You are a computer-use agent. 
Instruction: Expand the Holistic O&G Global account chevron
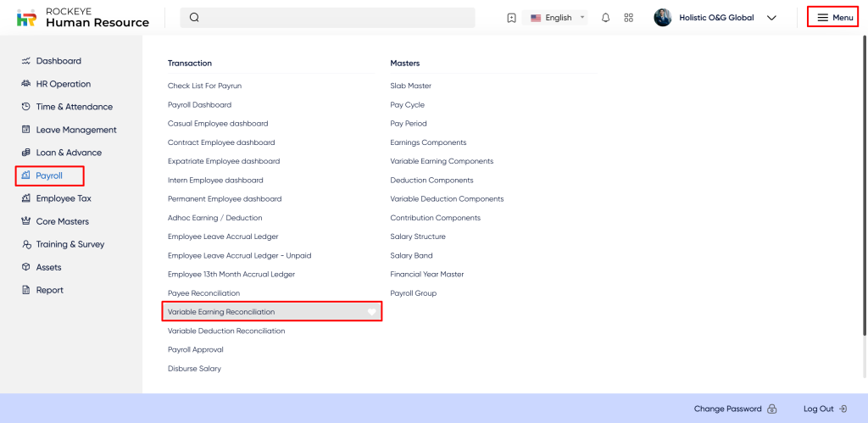tap(771, 18)
